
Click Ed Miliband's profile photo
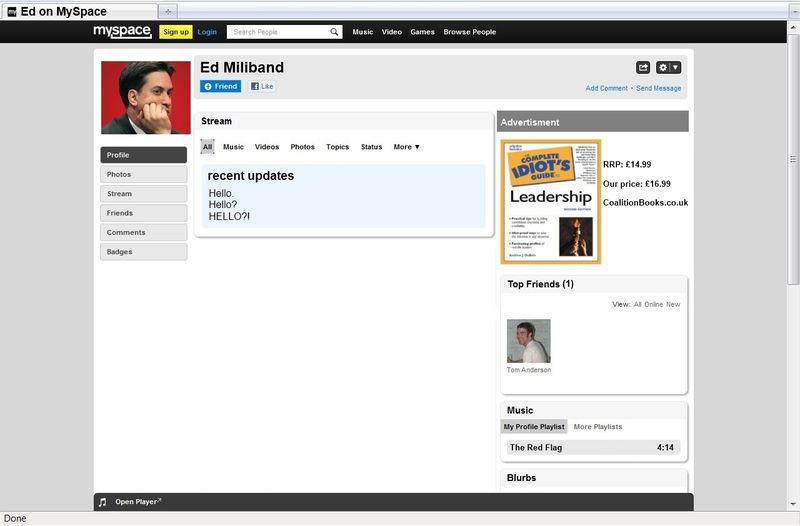(146, 97)
